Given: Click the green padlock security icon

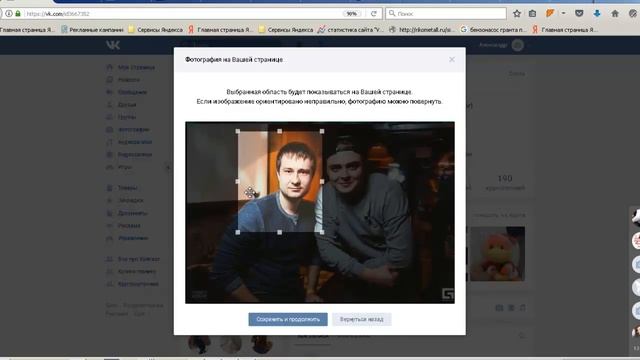Looking at the screenshot, I should pyautogui.click(x=18, y=13).
